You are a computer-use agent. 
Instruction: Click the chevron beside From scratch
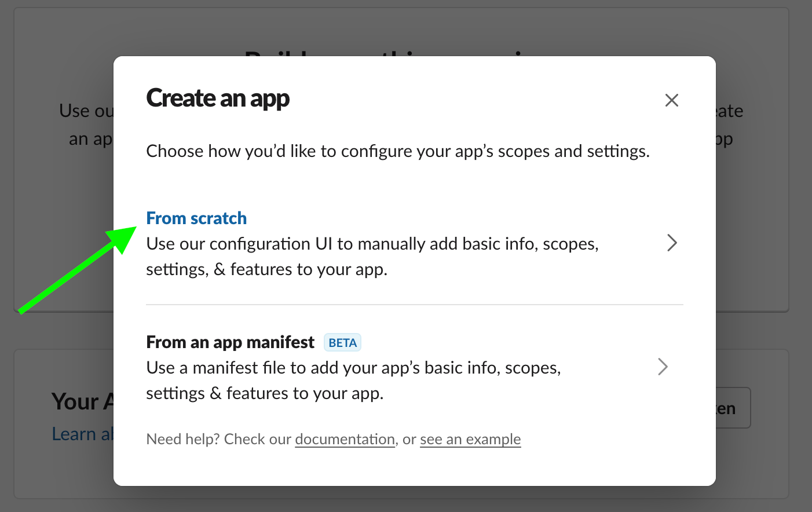point(672,243)
